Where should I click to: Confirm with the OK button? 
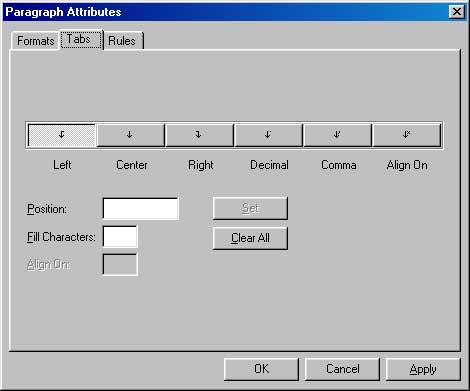[261, 369]
